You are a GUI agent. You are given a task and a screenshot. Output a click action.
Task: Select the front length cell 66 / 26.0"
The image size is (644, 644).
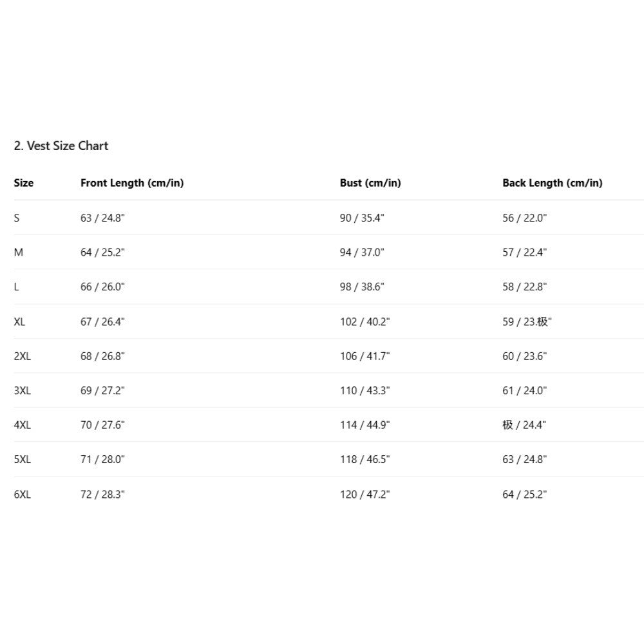pos(102,287)
